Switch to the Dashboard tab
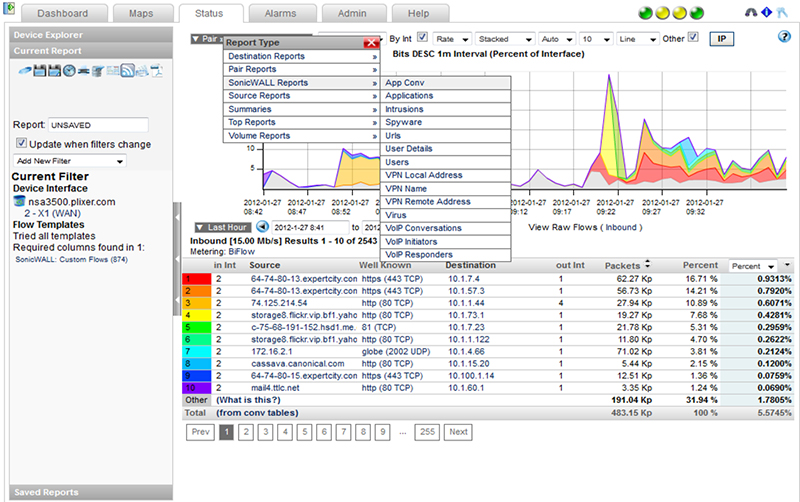 coord(63,13)
